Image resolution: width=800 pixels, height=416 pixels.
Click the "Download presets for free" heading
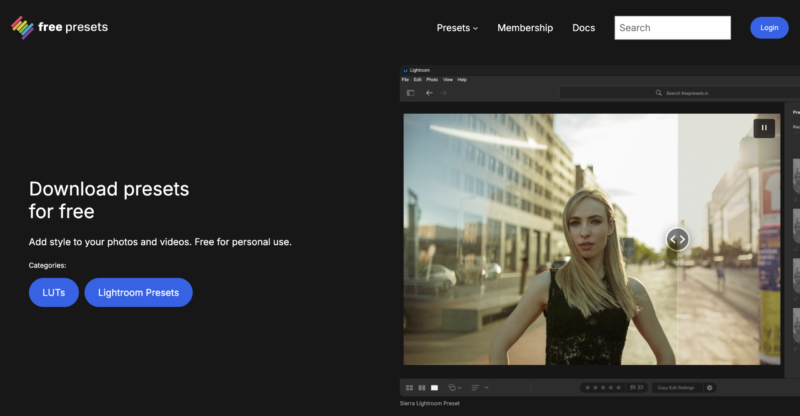point(109,200)
